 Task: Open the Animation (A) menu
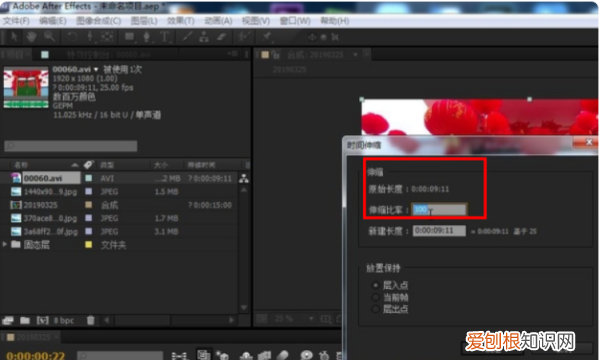[x=218, y=21]
